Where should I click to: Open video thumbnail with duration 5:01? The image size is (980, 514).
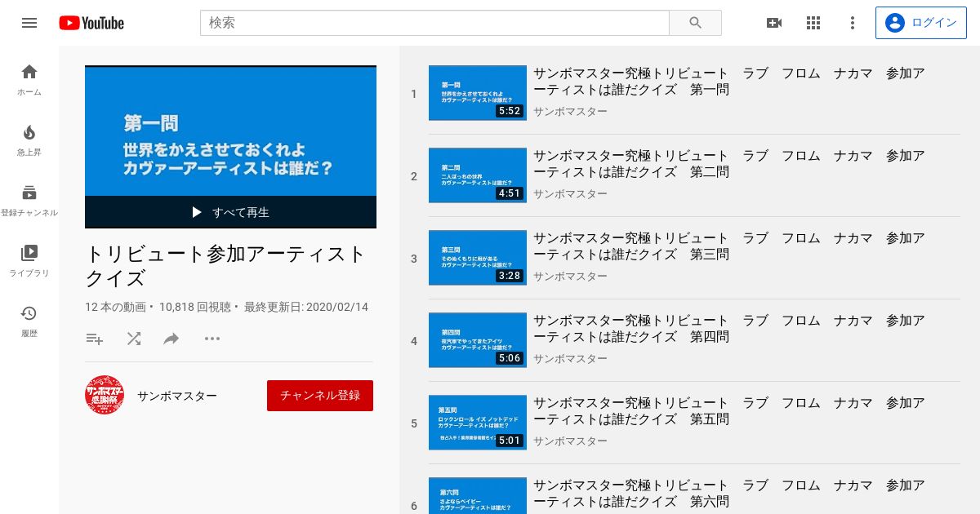(478, 423)
